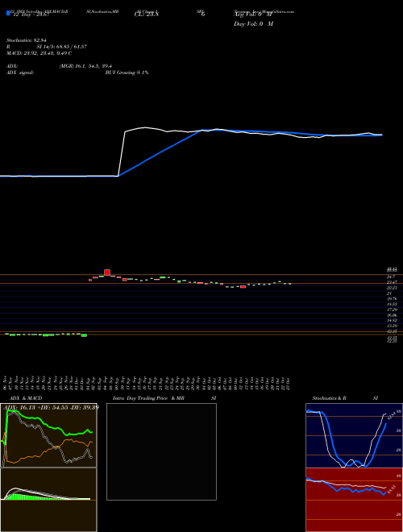Click the blue 12-day SMA legend square
Image resolution: width=403 pixels, height=532 pixels.
(8, 13)
